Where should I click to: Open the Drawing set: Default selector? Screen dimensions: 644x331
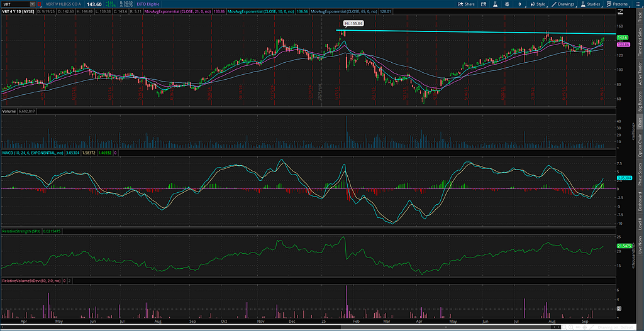tap(616, 327)
